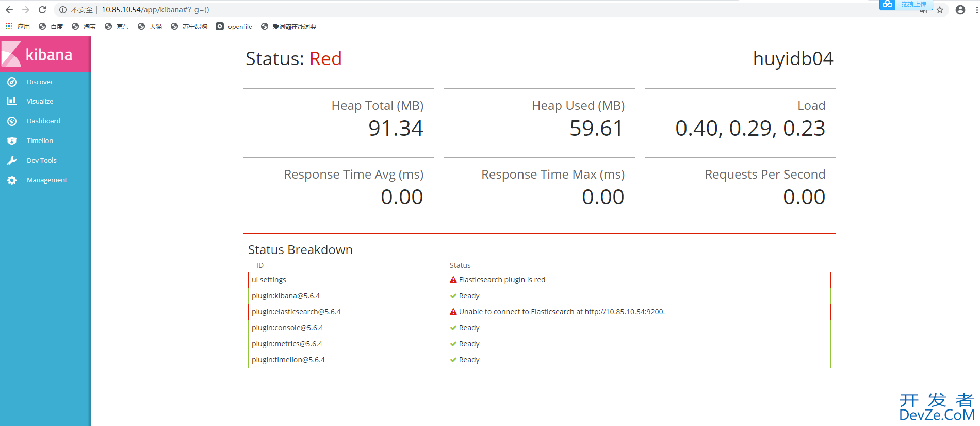
Task: Click plugin:kibana@5.6.4 in the table
Action: point(286,296)
